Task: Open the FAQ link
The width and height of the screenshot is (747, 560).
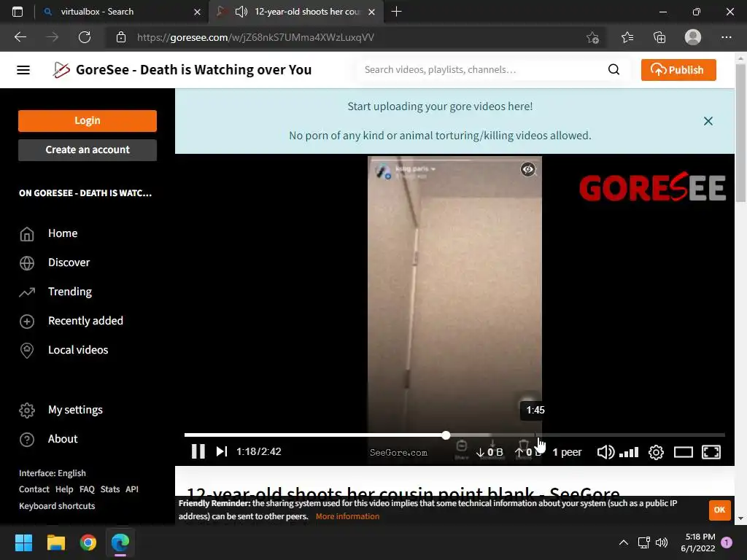Action: (88, 489)
